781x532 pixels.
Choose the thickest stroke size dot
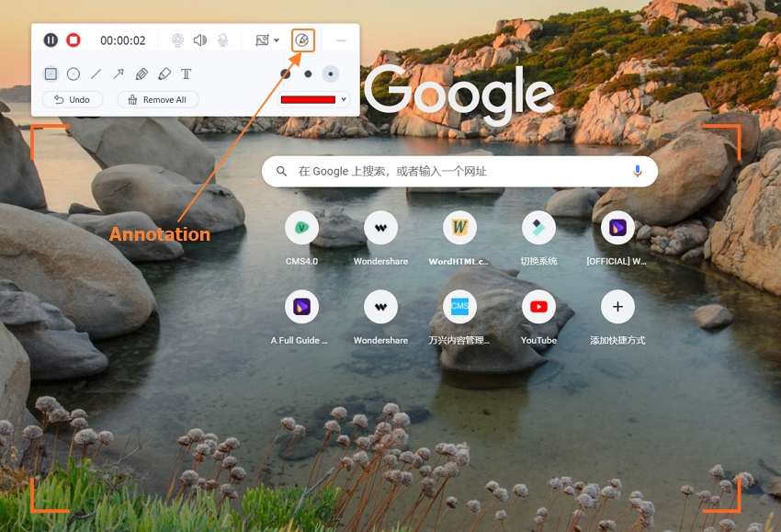(286, 74)
